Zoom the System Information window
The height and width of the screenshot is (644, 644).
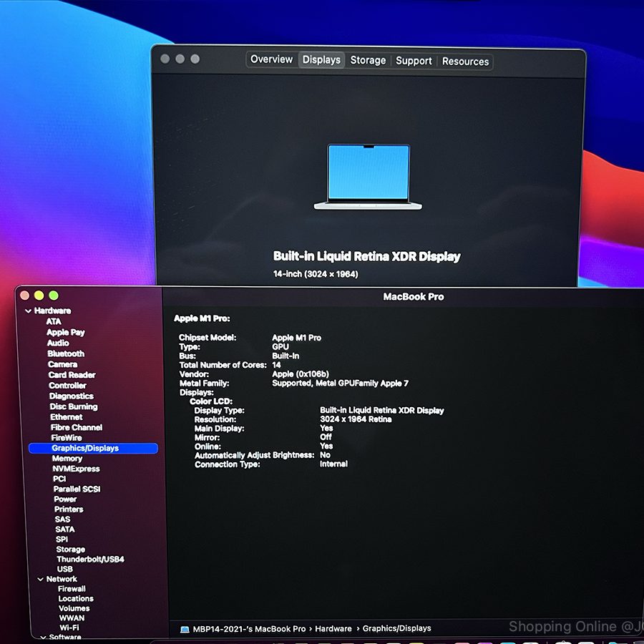tap(54, 296)
